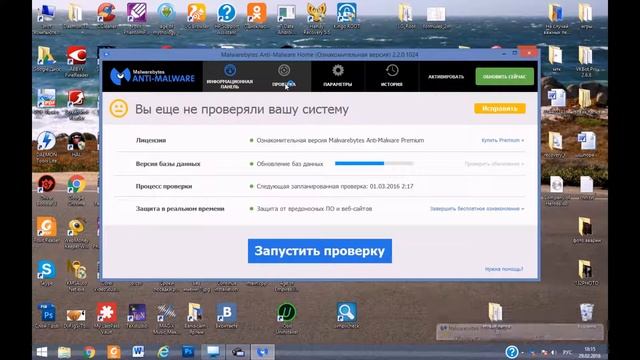This screenshot has width=640, height=360.
Task: Open the Kingo ROOT desktop shortcut
Action: click(x=347, y=16)
